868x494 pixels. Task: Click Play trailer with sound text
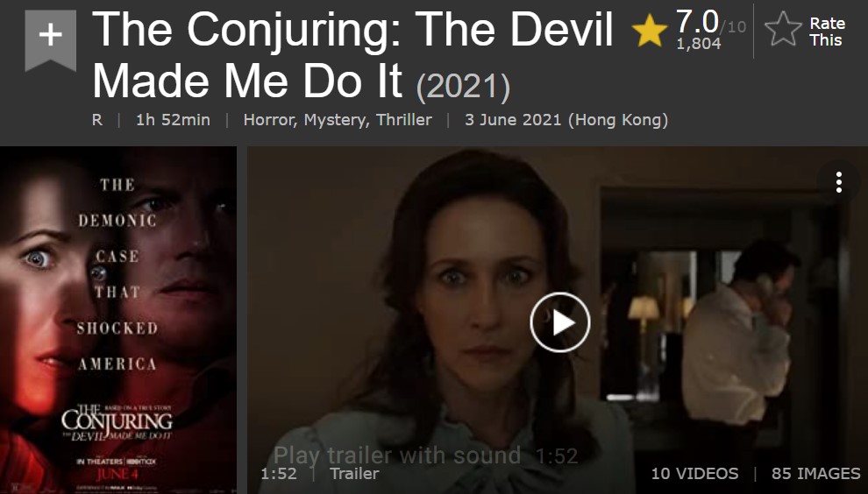point(397,455)
